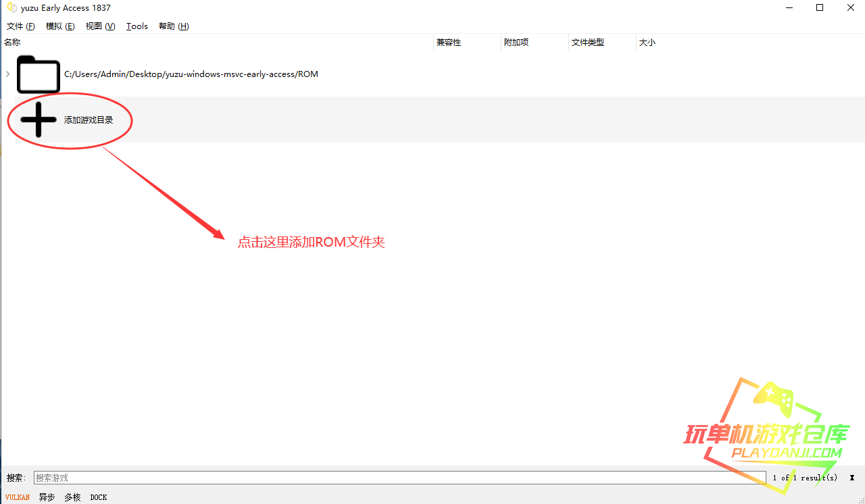Click the 搜索游戏 search input field
The image size is (865, 504).
tap(399, 478)
